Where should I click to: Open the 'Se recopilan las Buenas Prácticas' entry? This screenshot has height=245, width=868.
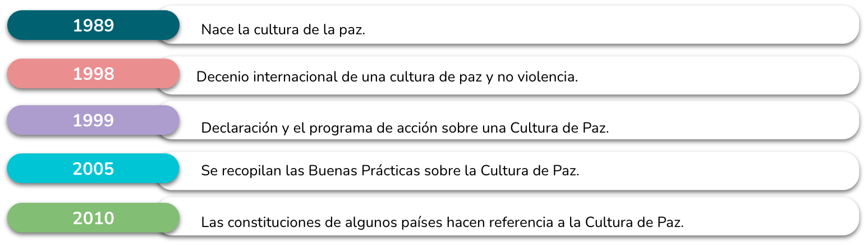pyautogui.click(x=508, y=171)
